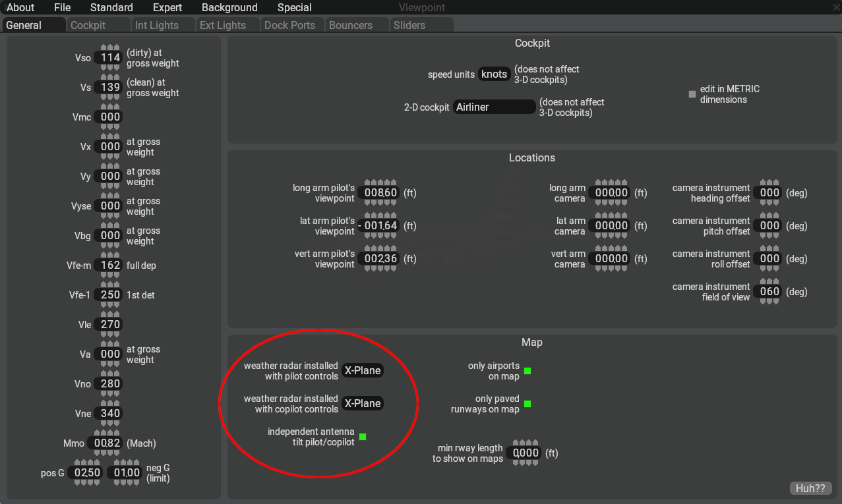Click up arrow above Vso's last digit

point(117,49)
